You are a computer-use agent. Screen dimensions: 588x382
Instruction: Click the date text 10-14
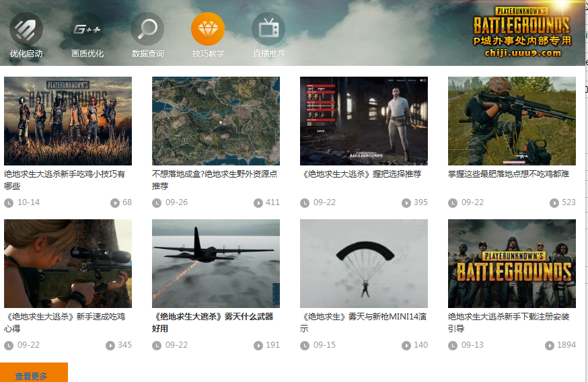(x=28, y=202)
